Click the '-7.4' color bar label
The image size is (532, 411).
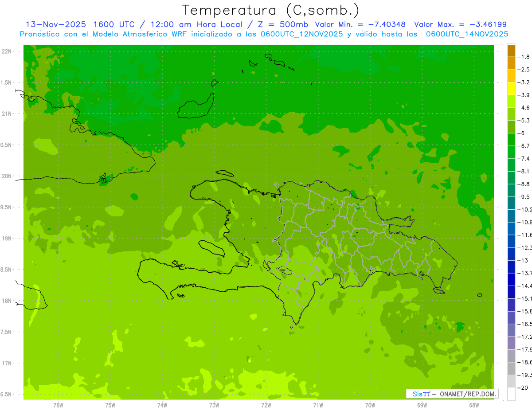[524, 159]
